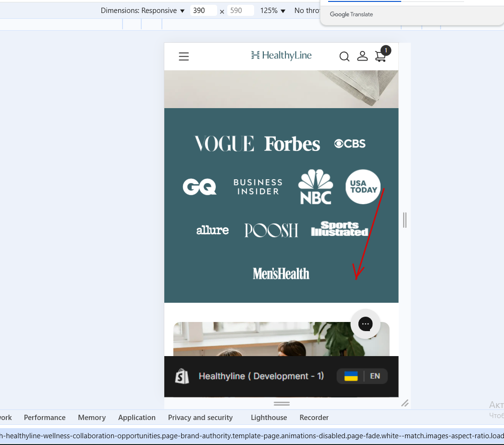Switch to the Performance tab
The height and width of the screenshot is (445, 504).
point(45,417)
